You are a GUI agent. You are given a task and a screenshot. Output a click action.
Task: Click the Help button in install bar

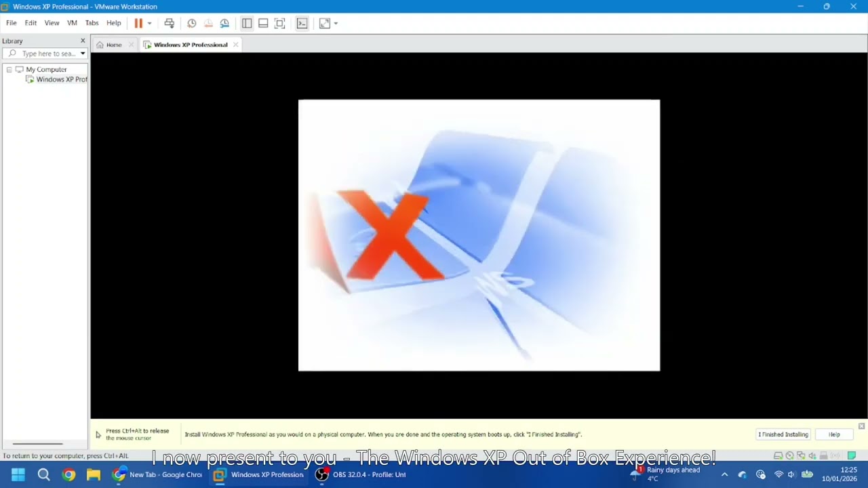point(834,434)
